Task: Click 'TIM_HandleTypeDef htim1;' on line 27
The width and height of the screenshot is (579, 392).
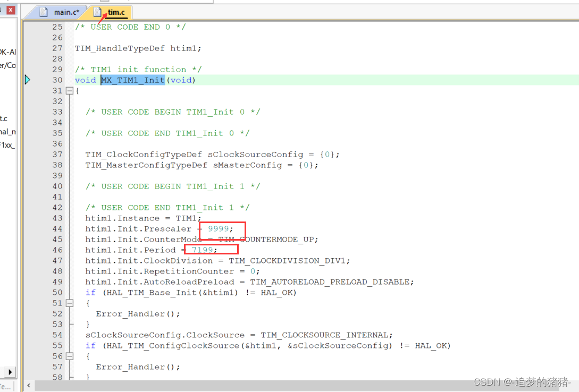Action: pyautogui.click(x=138, y=48)
